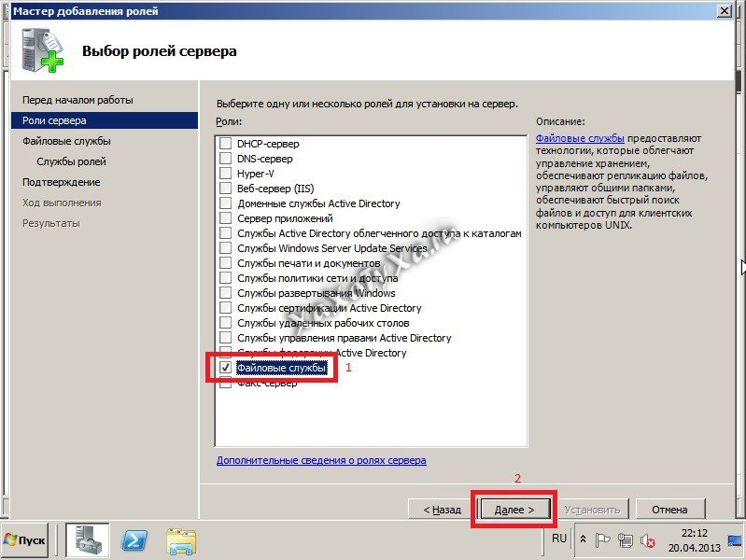Screen dimensions: 746x560
Task: Check Службы Windows Server Update Services box
Action: click(226, 248)
